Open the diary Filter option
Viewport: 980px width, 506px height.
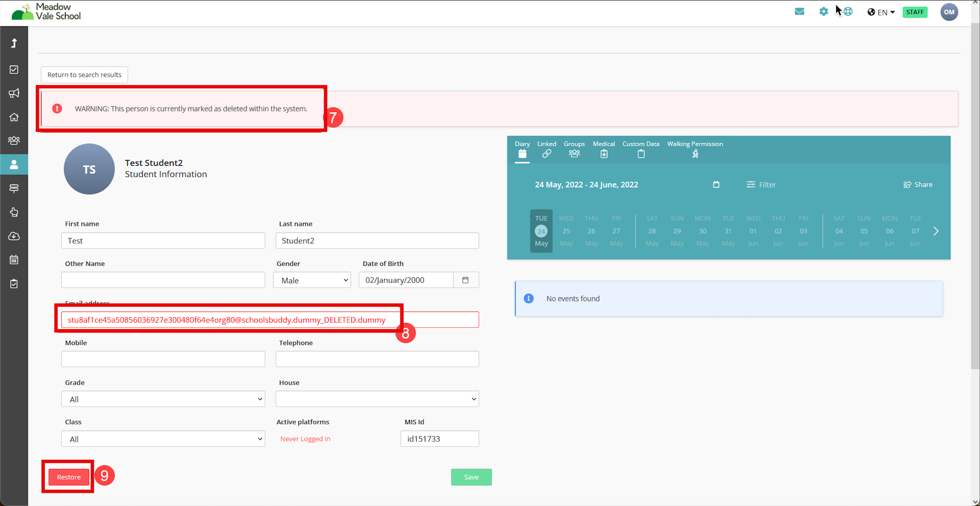pyautogui.click(x=761, y=184)
